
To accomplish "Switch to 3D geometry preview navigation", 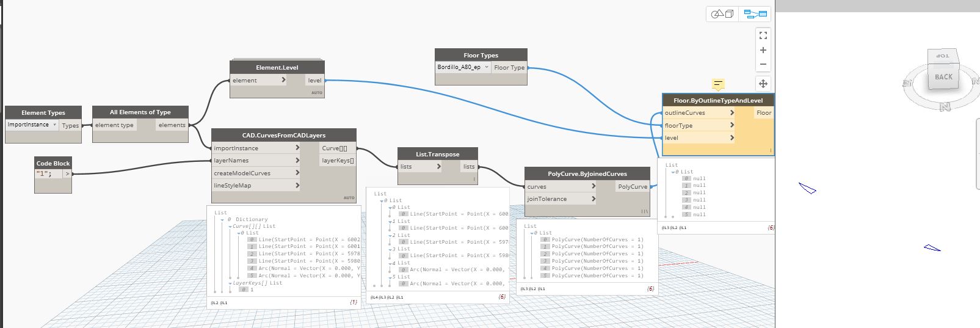I will 723,13.
